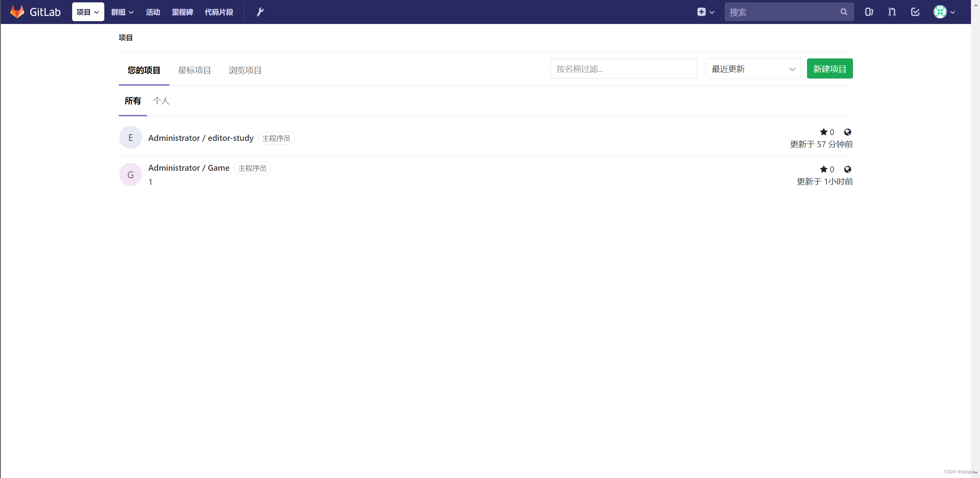
Task: Click the public globe icon for Game
Action: pos(847,170)
